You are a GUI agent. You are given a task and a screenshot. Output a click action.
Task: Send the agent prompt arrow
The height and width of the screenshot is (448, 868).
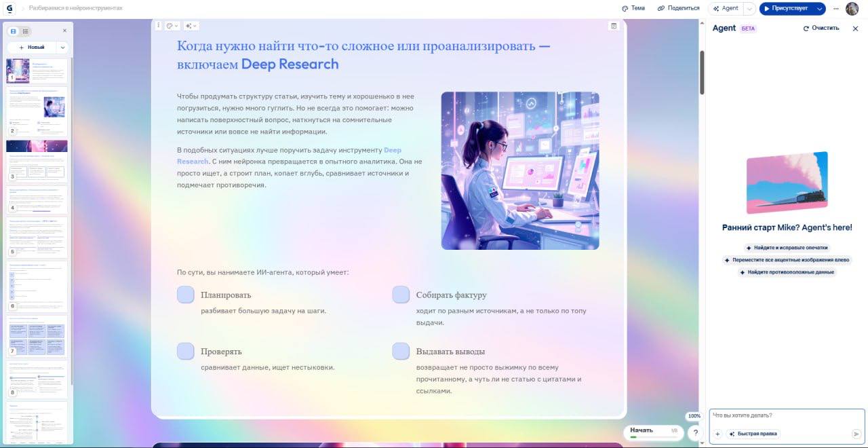click(x=856, y=434)
